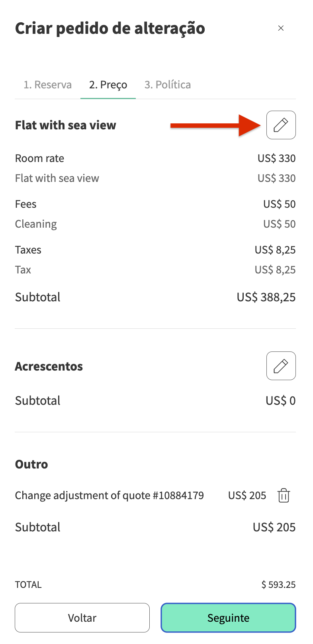Select the Taxes row label
The width and height of the screenshot is (313, 644).
click(x=28, y=250)
